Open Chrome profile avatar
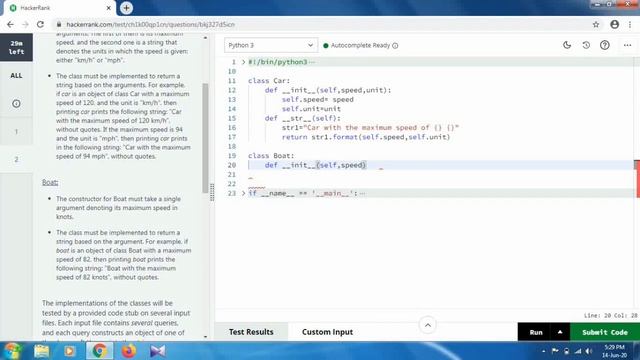 click(x=614, y=24)
